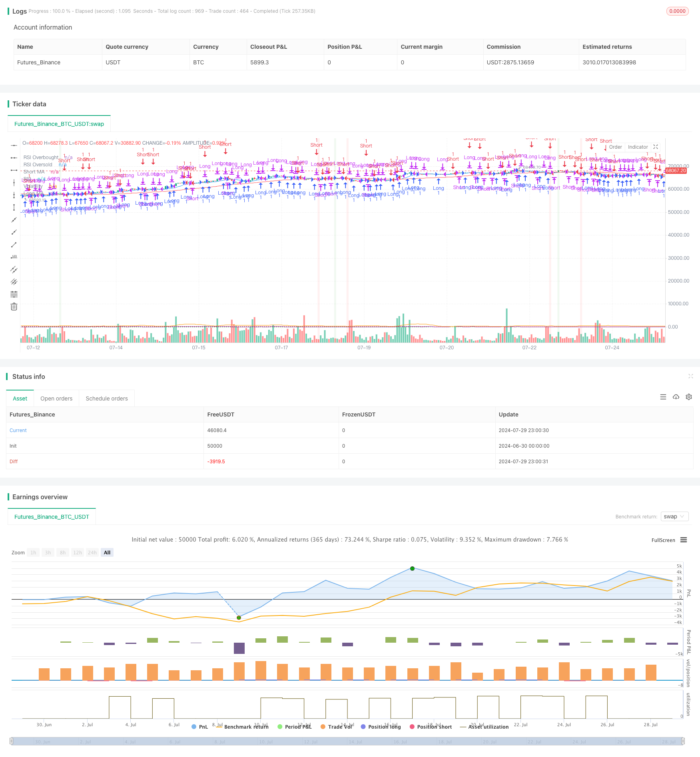Click the left handle of the navigator slider
Image resolution: width=700 pixels, height=757 pixels.
pyautogui.click(x=12, y=741)
